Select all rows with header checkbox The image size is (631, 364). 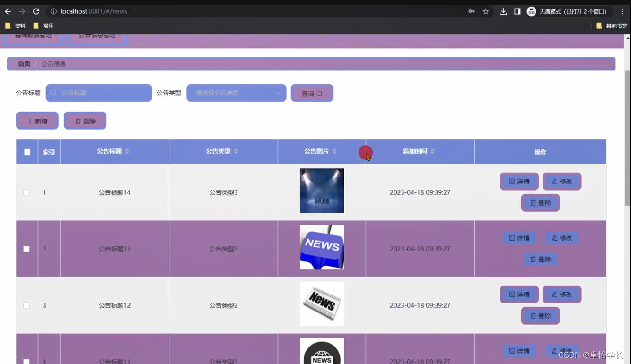click(27, 152)
